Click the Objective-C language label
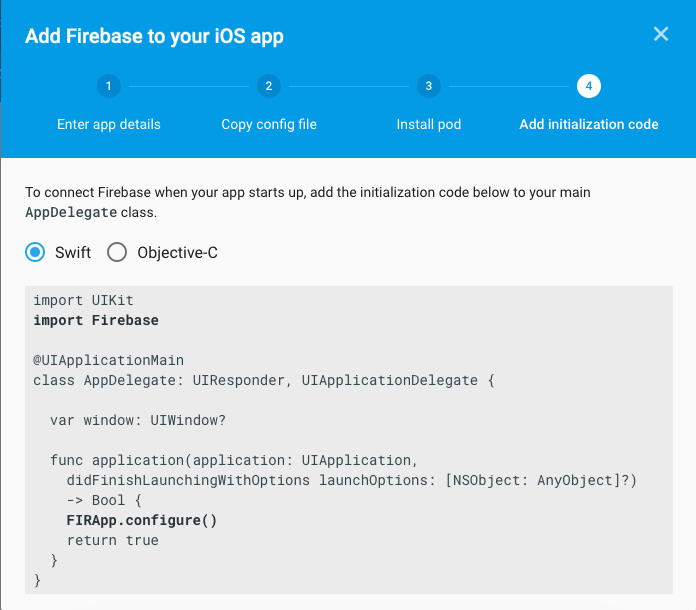 click(x=177, y=252)
